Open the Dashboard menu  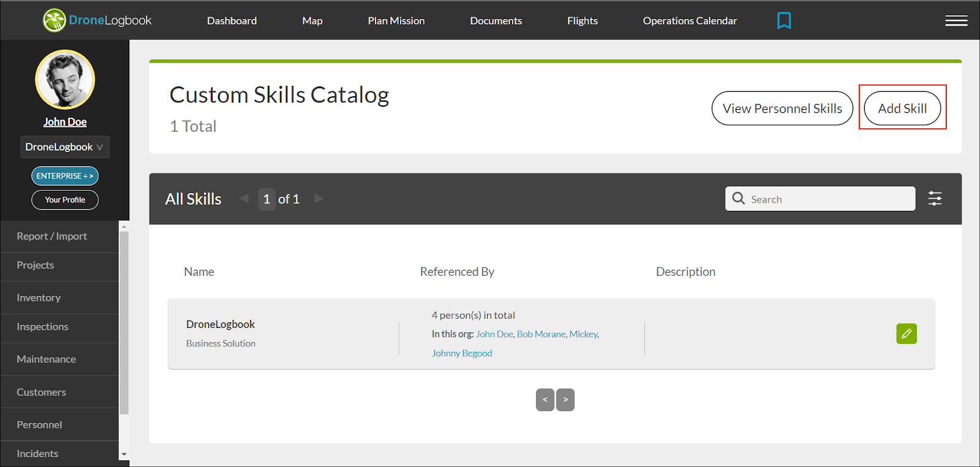(232, 21)
